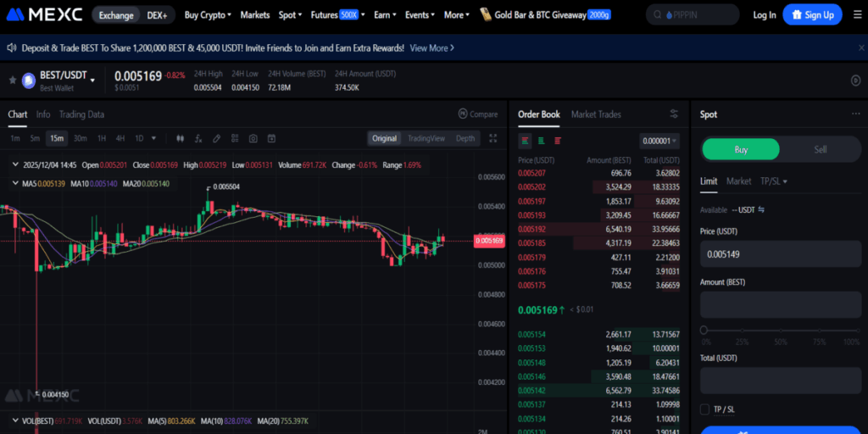The image size is (868, 434).
Task: Open View More link in banner
Action: (x=431, y=48)
